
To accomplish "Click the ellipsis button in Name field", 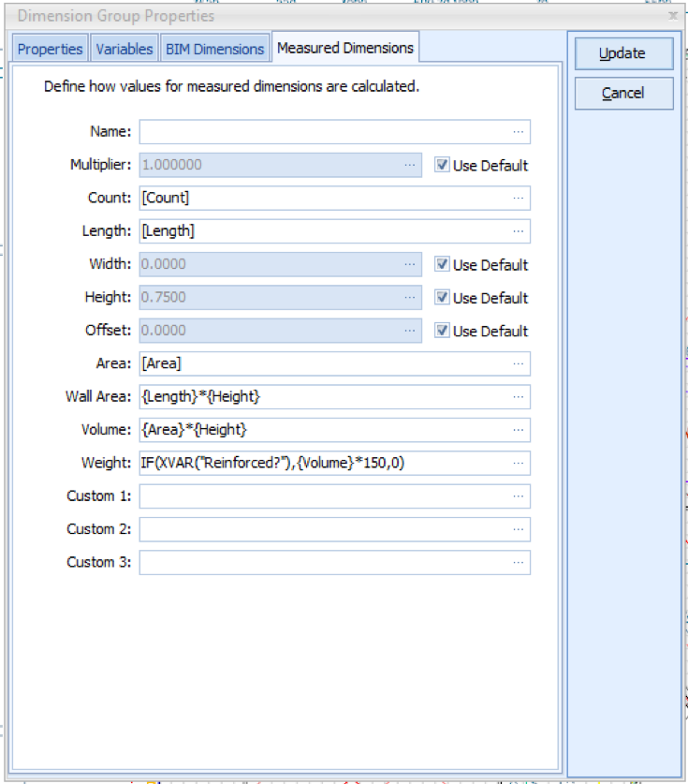I will tap(519, 132).
